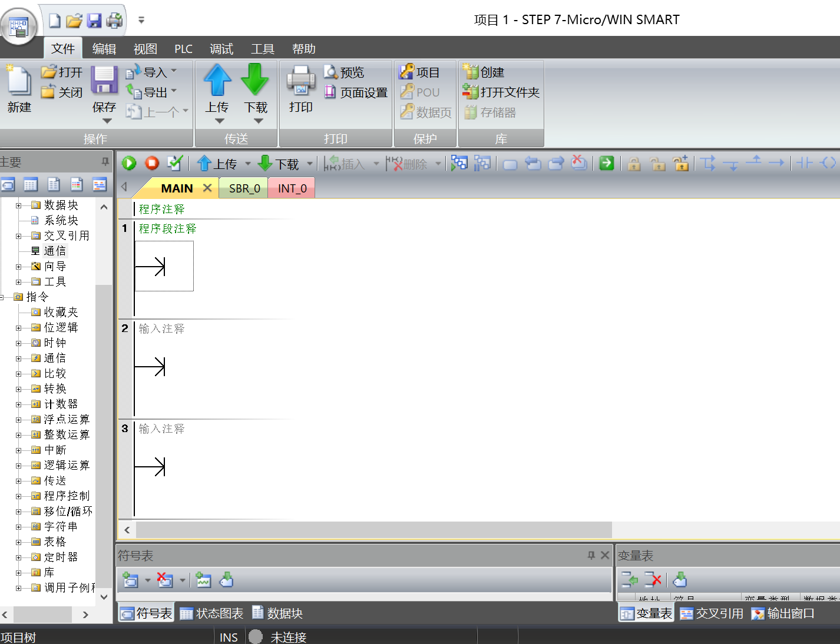Expand the 向导 tree node
Screen dimensions: 840x644
(19, 267)
